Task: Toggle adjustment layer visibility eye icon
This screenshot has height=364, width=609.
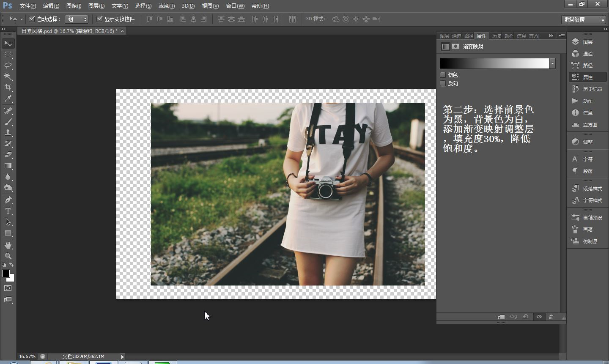Action: [539, 317]
